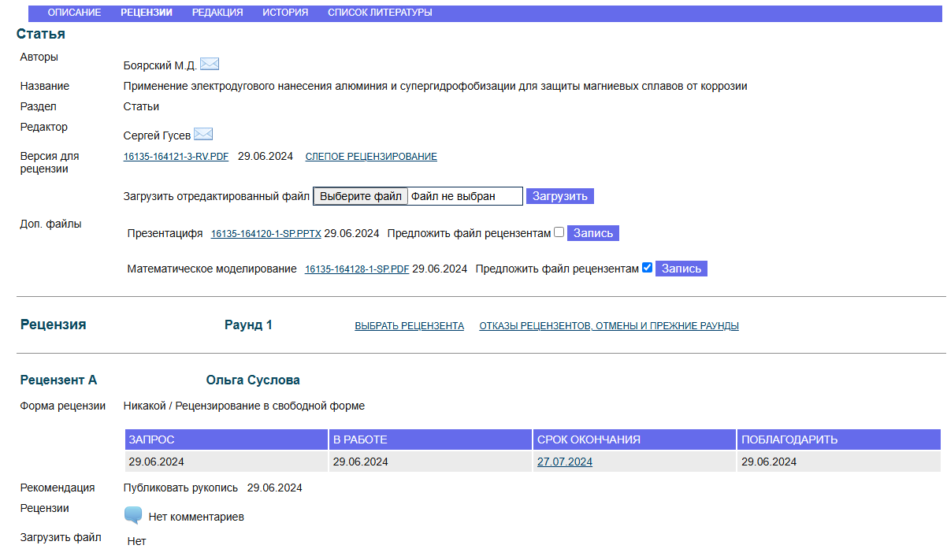Click Запись button for Презентацифя file

[593, 233]
